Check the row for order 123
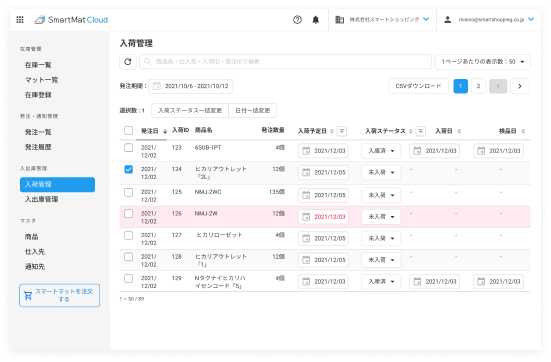 [129, 148]
